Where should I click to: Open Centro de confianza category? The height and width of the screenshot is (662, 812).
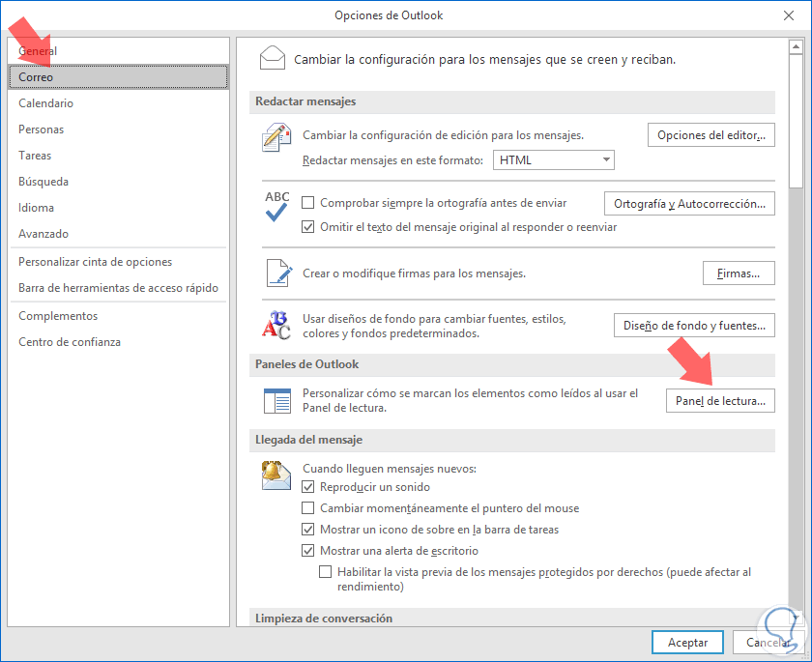[118, 341]
